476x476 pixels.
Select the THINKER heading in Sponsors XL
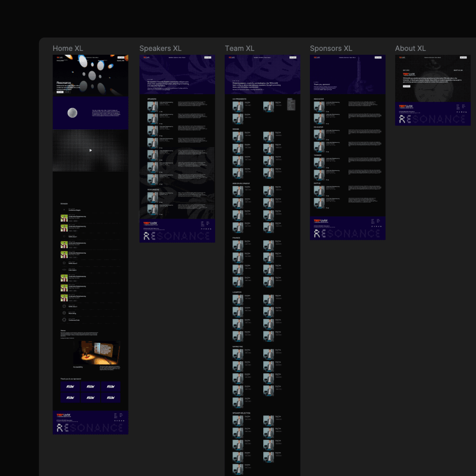point(317,155)
